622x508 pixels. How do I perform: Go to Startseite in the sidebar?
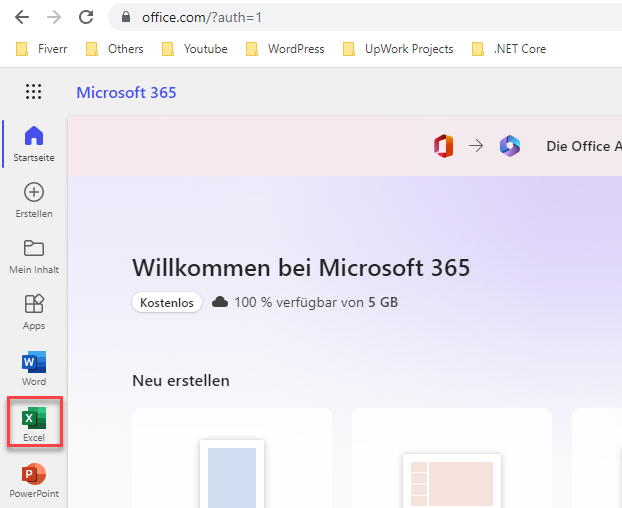34,144
